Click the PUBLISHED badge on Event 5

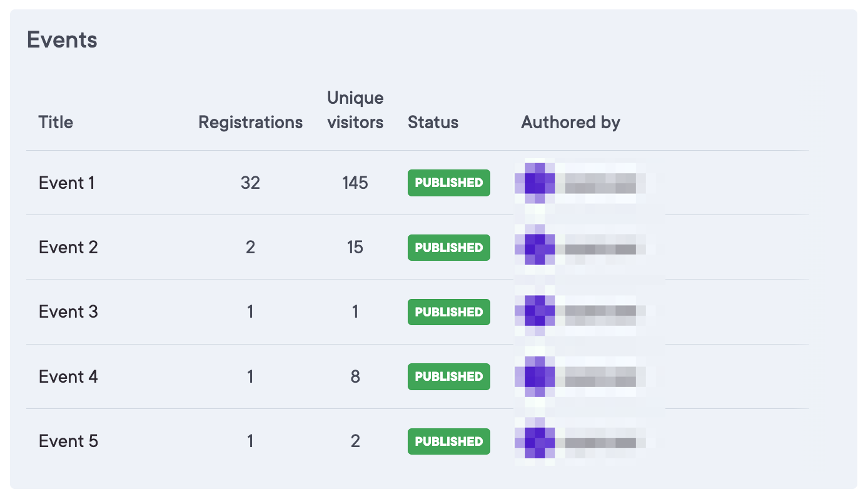(x=448, y=441)
